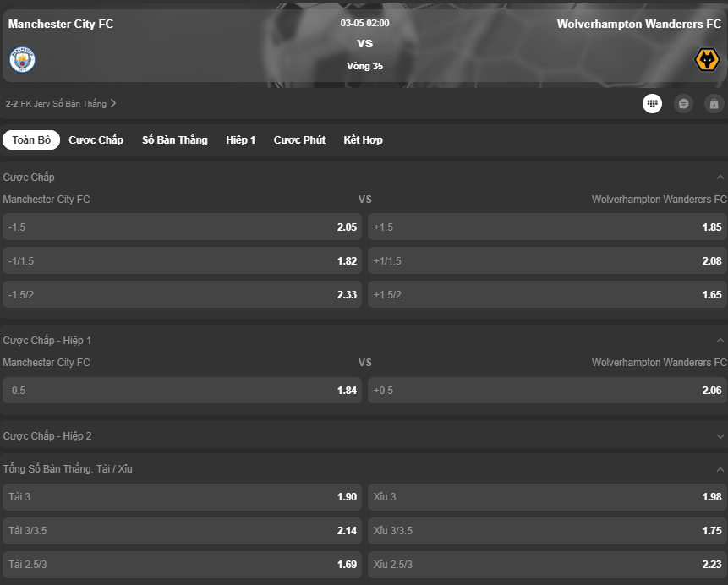The width and height of the screenshot is (728, 585).
Task: Click the bet slip bag icon
Action: [x=714, y=103]
